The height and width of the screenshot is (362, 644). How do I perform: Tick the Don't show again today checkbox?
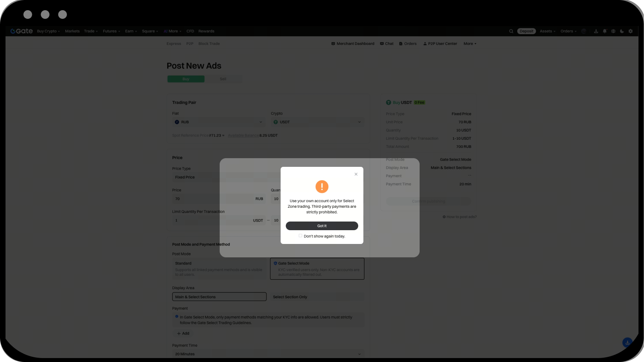pos(300,236)
